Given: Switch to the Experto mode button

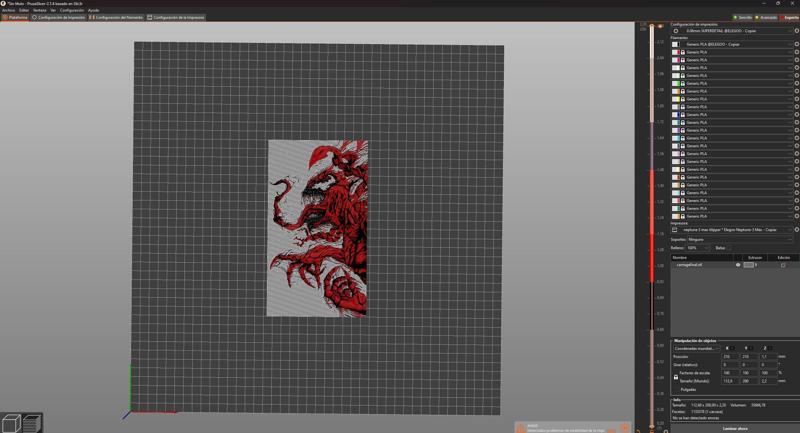Looking at the screenshot, I should click(790, 17).
